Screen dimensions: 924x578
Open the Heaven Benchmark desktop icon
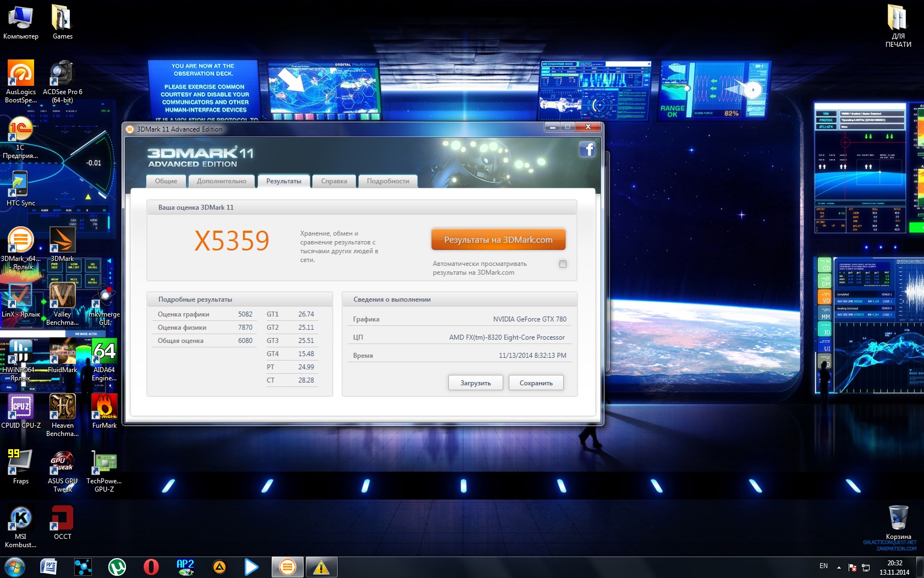coord(62,408)
